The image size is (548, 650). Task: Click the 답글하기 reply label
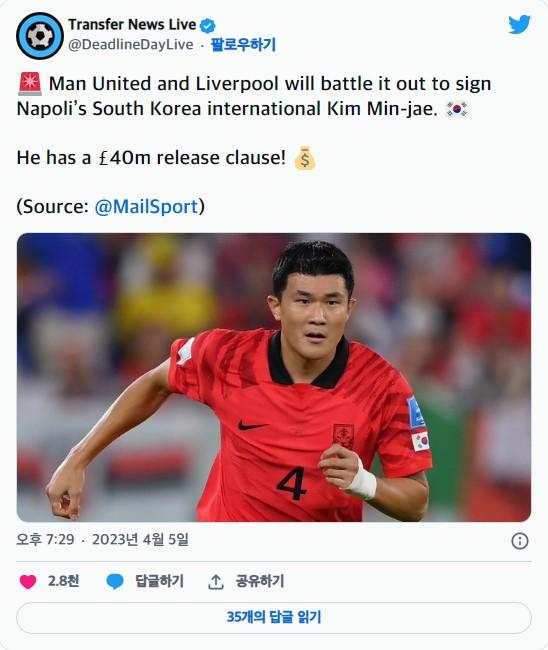click(x=160, y=581)
